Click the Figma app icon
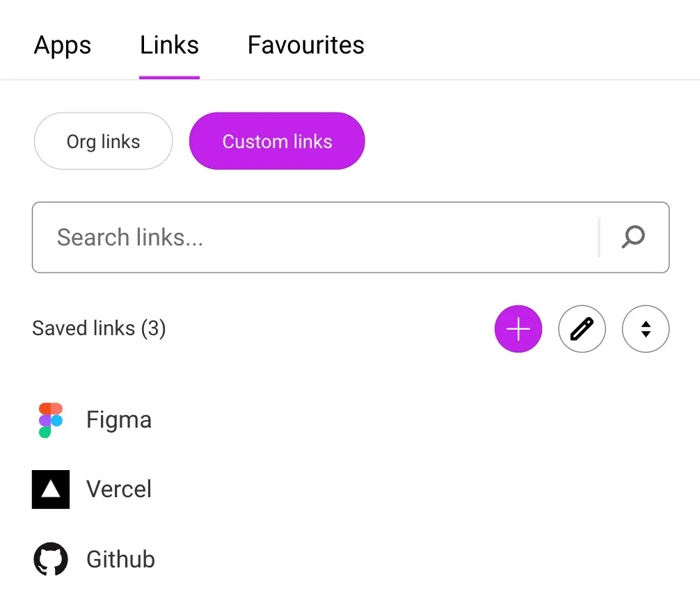This screenshot has height=605, width=700. (x=49, y=419)
